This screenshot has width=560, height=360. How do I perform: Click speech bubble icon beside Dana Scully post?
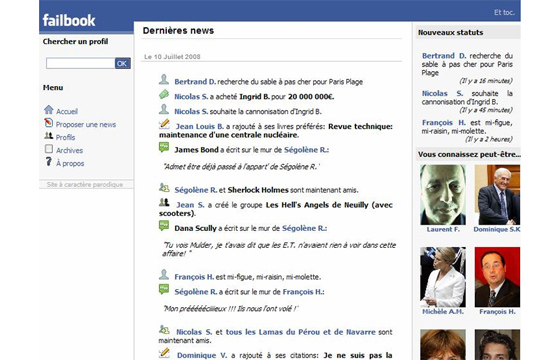coord(164,225)
